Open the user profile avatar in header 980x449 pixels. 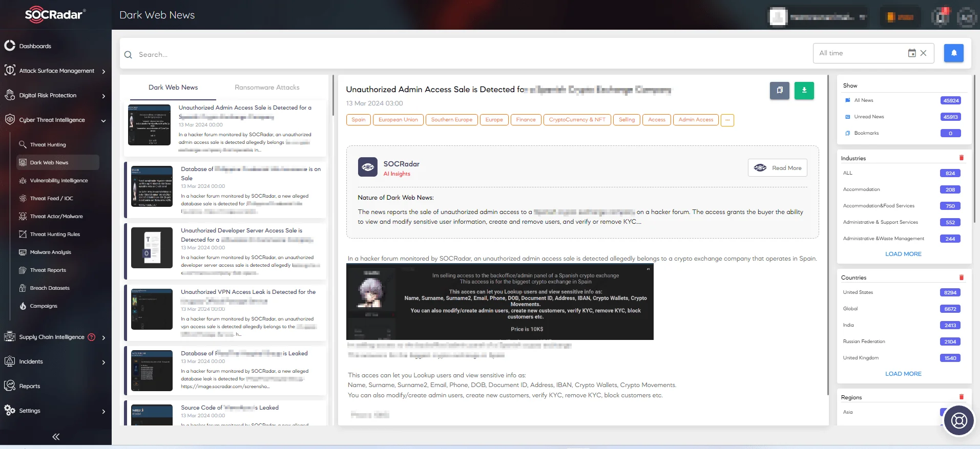(x=778, y=17)
